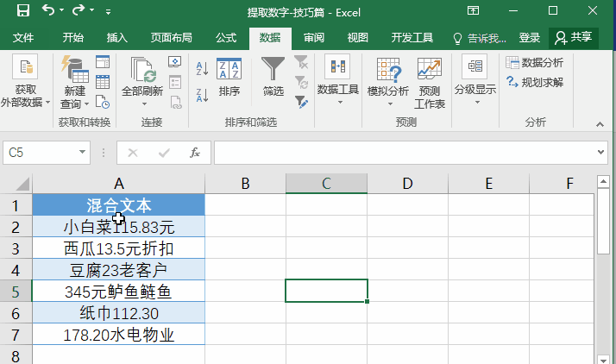Click the 规划求解 solver button
The width and height of the screenshot is (616, 364).
point(534,82)
